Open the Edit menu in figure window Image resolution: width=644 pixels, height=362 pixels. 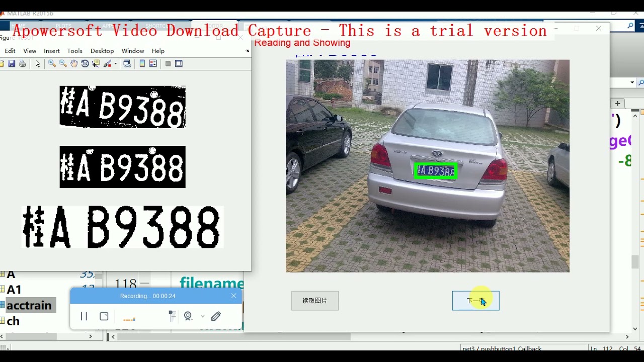click(10, 51)
